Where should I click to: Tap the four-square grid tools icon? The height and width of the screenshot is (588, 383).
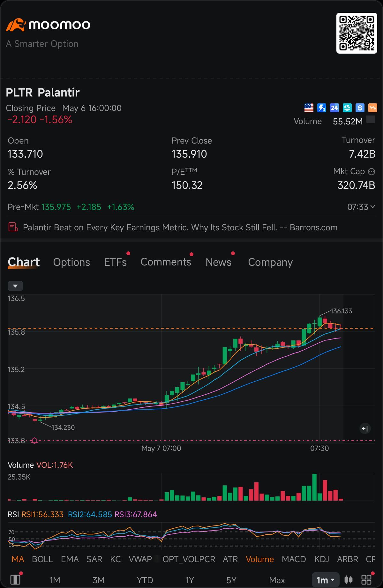[x=366, y=580]
